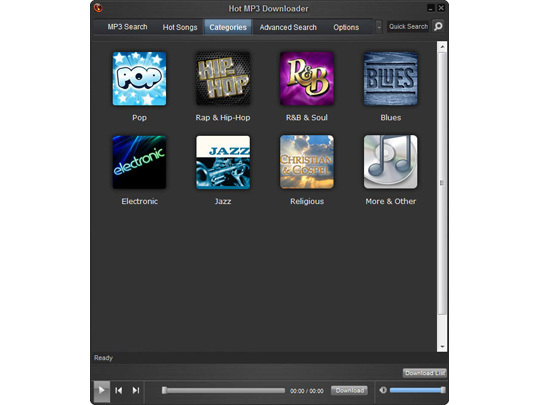Open the Download List
Screen dimensions: 540x405
pyautogui.click(x=425, y=373)
